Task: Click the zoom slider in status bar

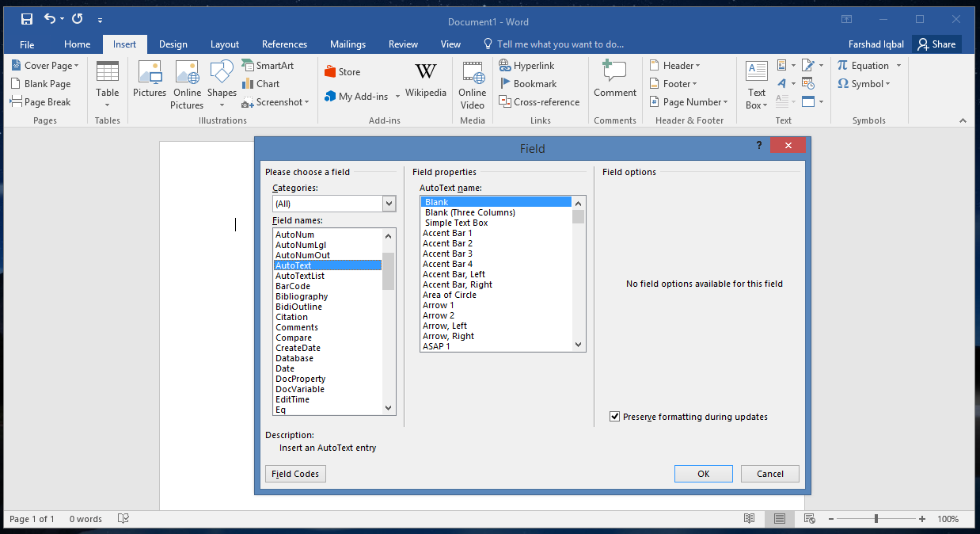Action: point(876,519)
